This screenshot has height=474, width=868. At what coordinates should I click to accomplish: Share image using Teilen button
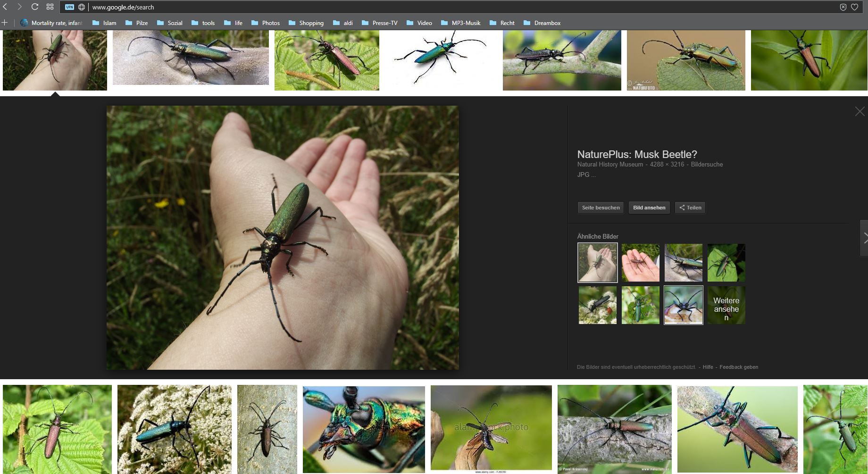690,208
